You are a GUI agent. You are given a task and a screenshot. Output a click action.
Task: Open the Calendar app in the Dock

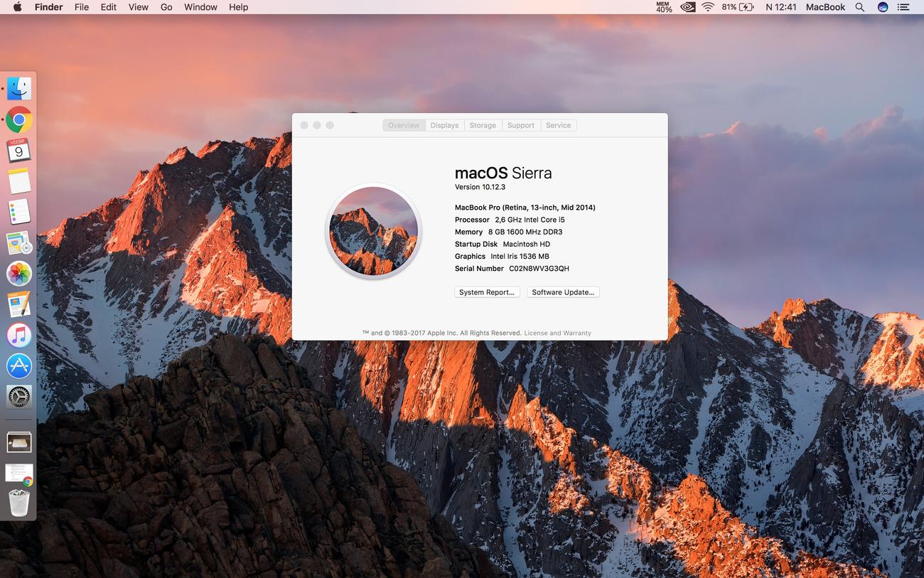(x=19, y=151)
